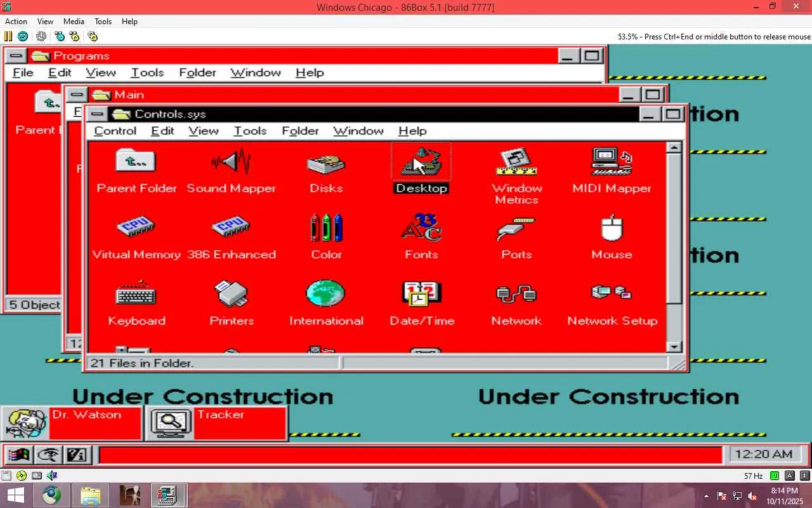Open the Mouse settings icon
The height and width of the screenshot is (508, 812).
(612, 228)
